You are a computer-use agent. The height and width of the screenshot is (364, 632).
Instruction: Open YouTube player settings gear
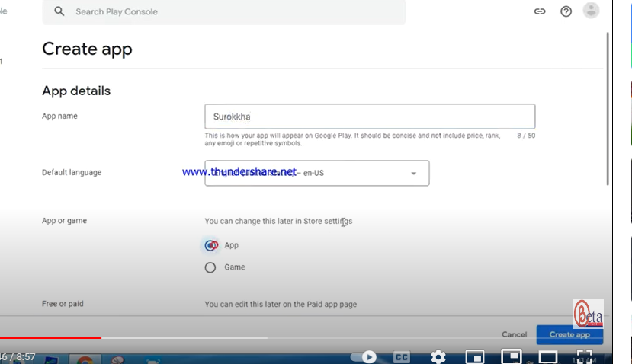coord(438,356)
